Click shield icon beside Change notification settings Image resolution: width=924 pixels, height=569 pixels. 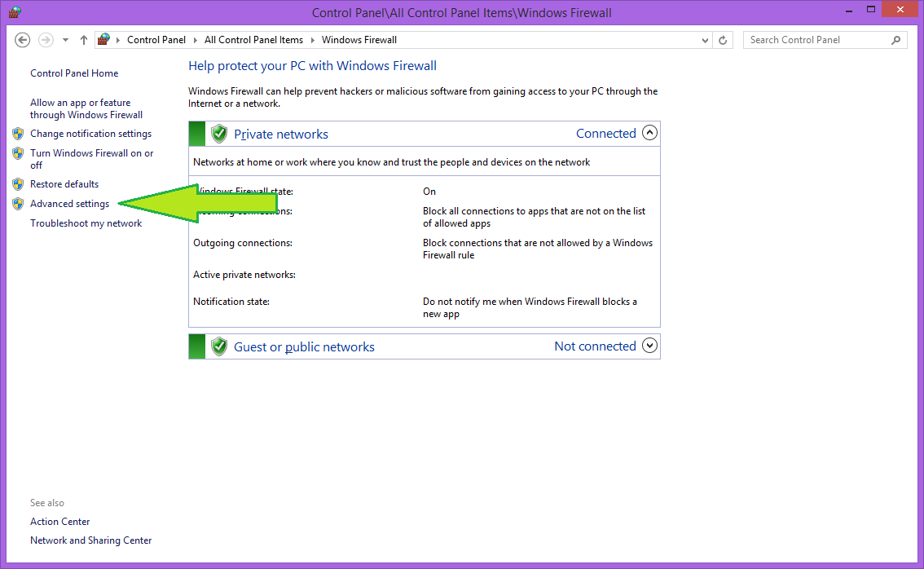(18, 134)
